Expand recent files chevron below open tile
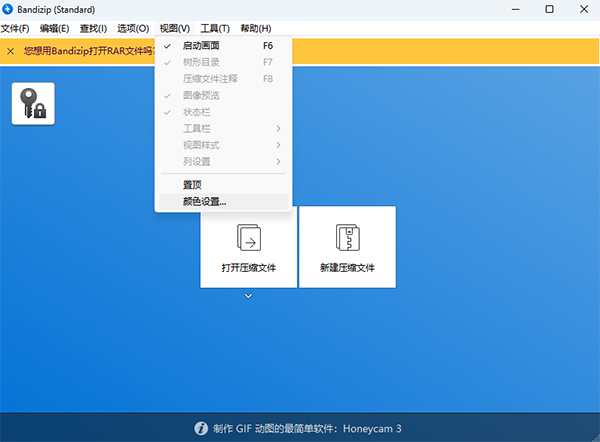Screen dimensions: 600x442 (248, 296)
